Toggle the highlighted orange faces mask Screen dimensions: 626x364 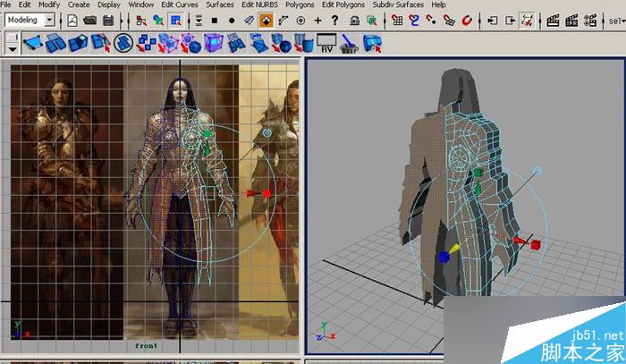266,21
